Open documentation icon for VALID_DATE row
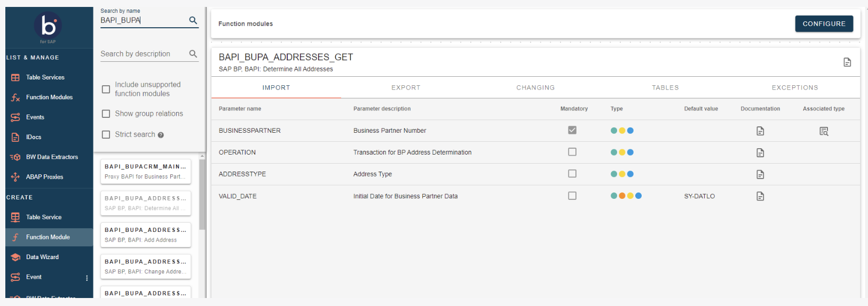868x306 pixels. tap(760, 196)
